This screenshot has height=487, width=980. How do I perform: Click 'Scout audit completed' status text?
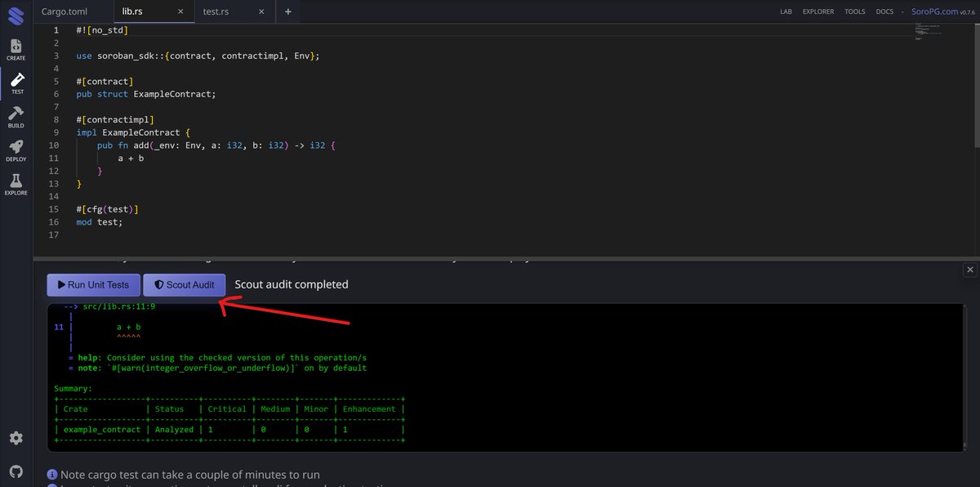point(292,284)
